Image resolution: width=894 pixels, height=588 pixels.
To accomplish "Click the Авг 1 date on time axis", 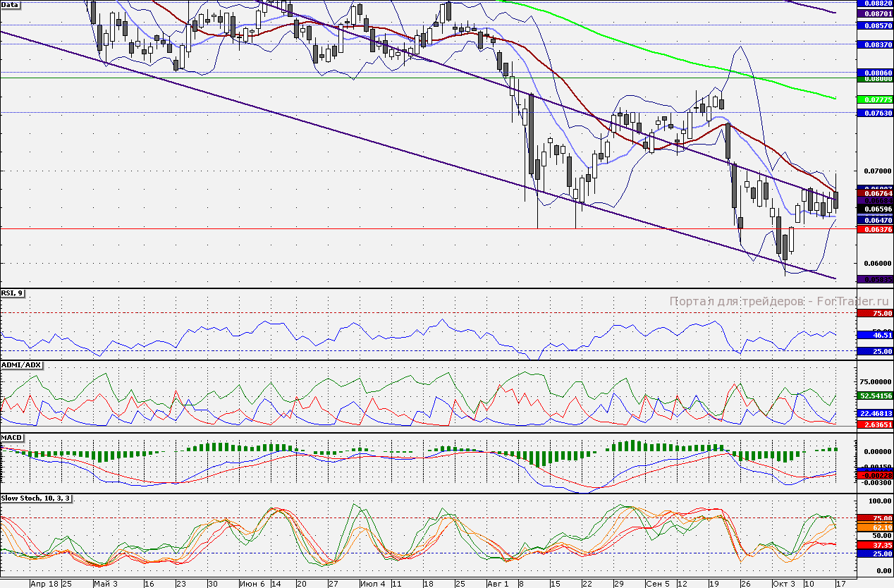I will click(496, 584).
